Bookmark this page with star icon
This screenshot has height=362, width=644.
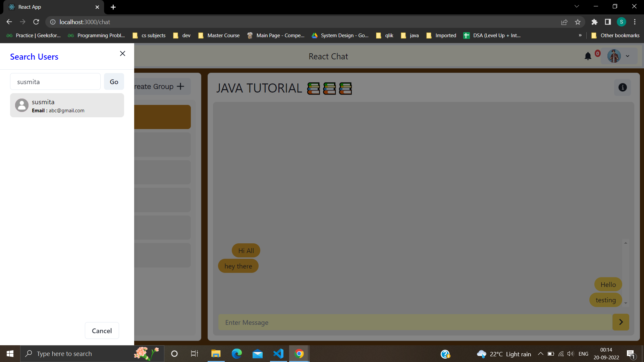pos(578,22)
